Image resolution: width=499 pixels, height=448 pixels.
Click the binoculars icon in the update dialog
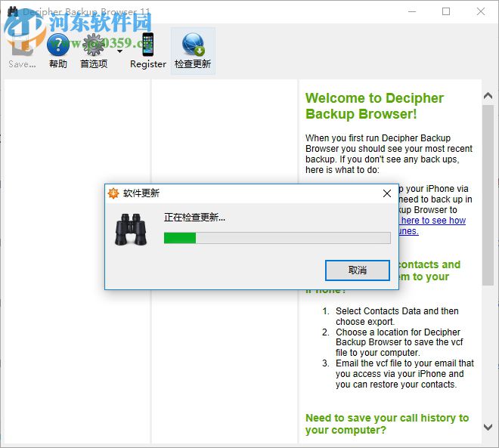pos(131,230)
